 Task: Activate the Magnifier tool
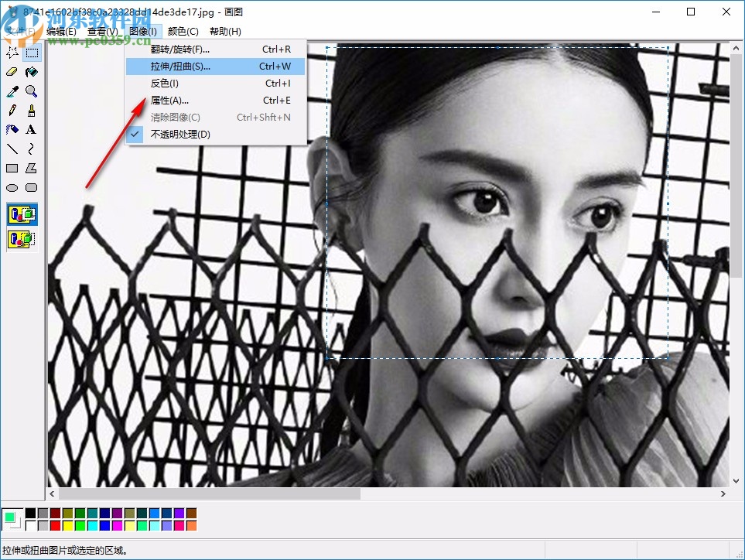click(x=32, y=91)
